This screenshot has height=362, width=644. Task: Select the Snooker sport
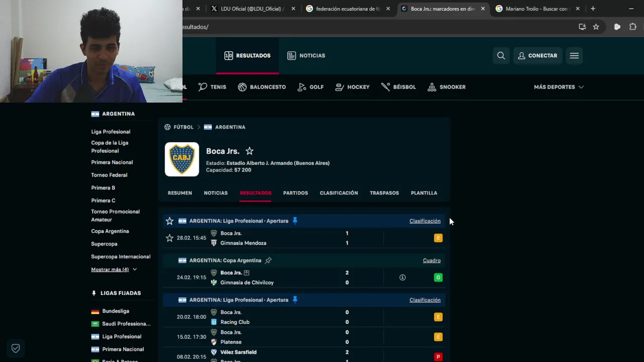tap(446, 87)
